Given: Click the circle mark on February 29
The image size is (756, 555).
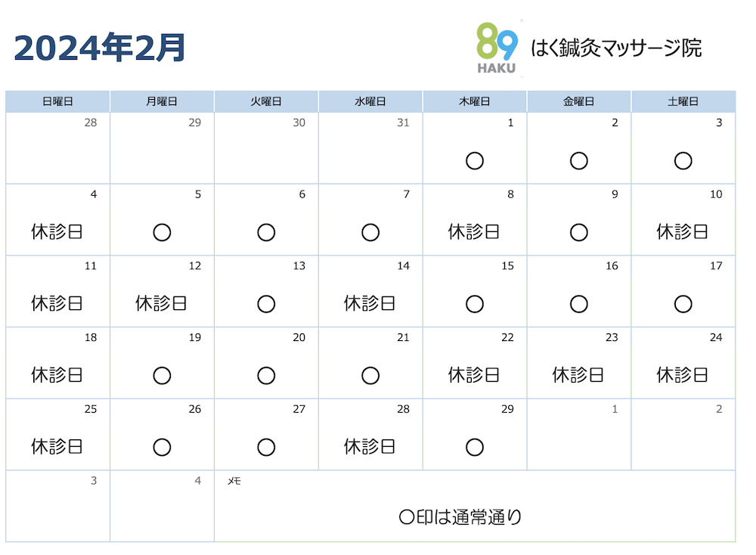Looking at the screenshot, I should point(475,447).
